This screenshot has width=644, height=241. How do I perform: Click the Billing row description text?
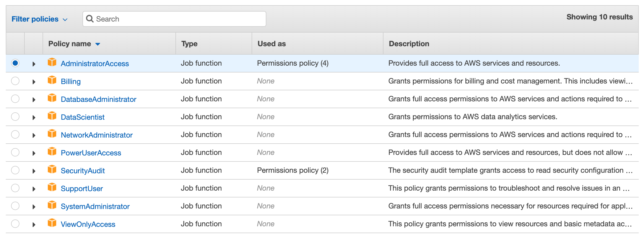pos(510,81)
